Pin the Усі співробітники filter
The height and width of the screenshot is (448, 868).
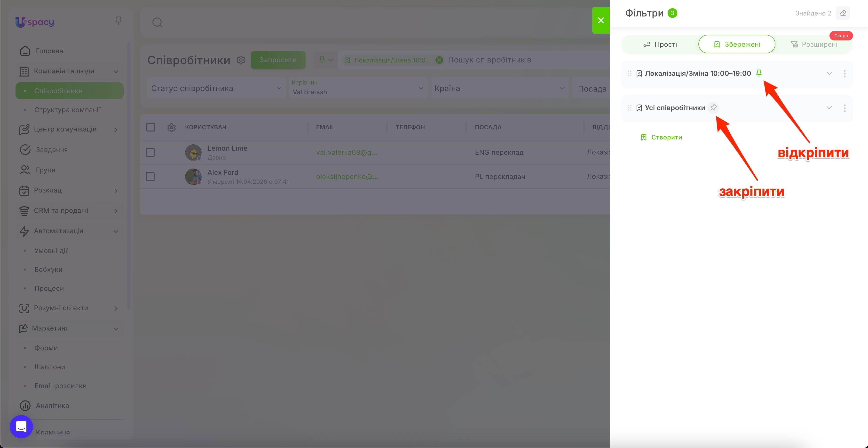713,108
